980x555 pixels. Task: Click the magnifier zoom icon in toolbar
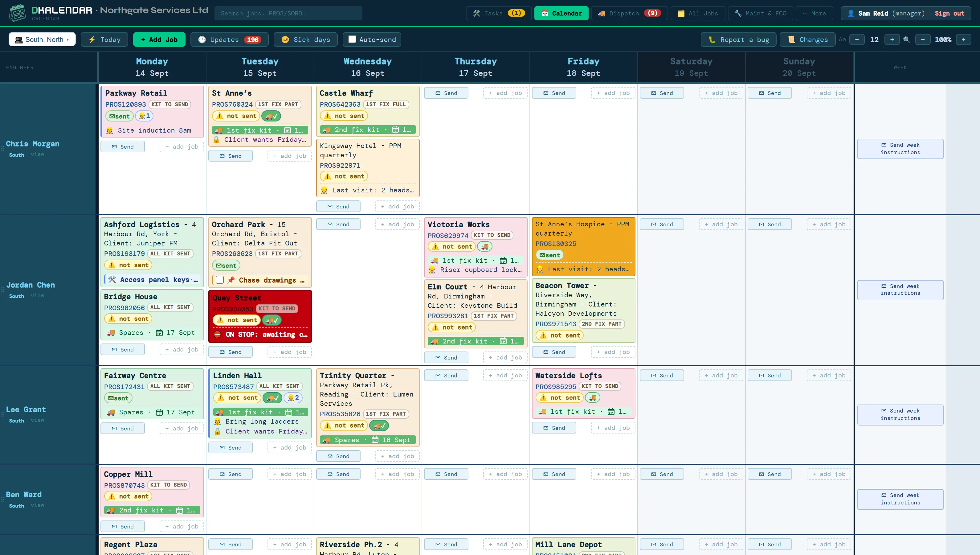(906, 40)
